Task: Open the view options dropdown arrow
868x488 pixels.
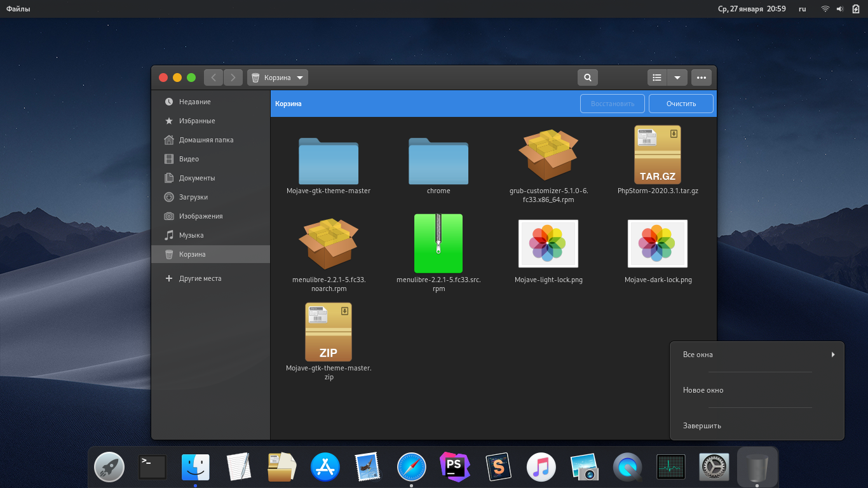Action: pos(677,78)
